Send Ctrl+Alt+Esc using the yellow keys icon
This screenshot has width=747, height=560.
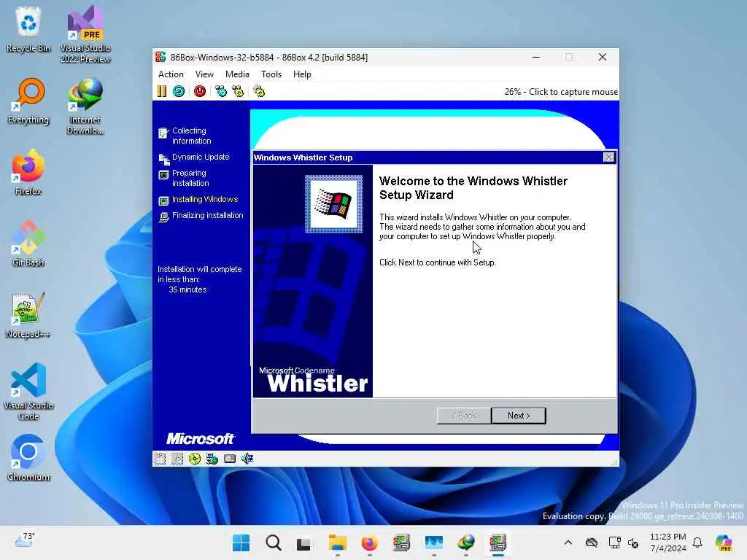click(239, 91)
